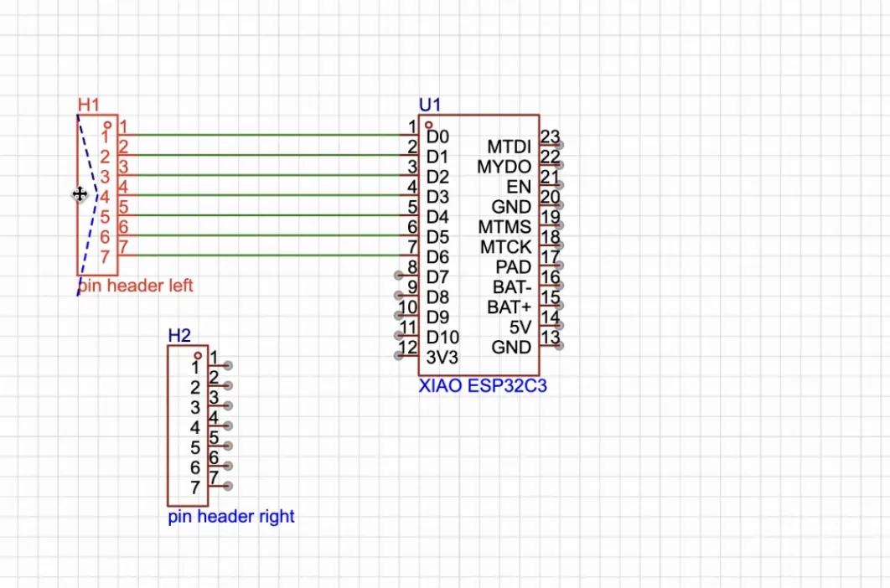Click the BAT+ pin label
The image size is (890, 588).
pos(510,307)
